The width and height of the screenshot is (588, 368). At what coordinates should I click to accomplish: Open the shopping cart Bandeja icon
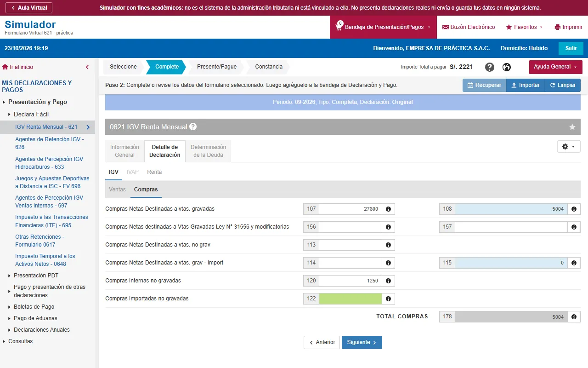pyautogui.click(x=339, y=27)
